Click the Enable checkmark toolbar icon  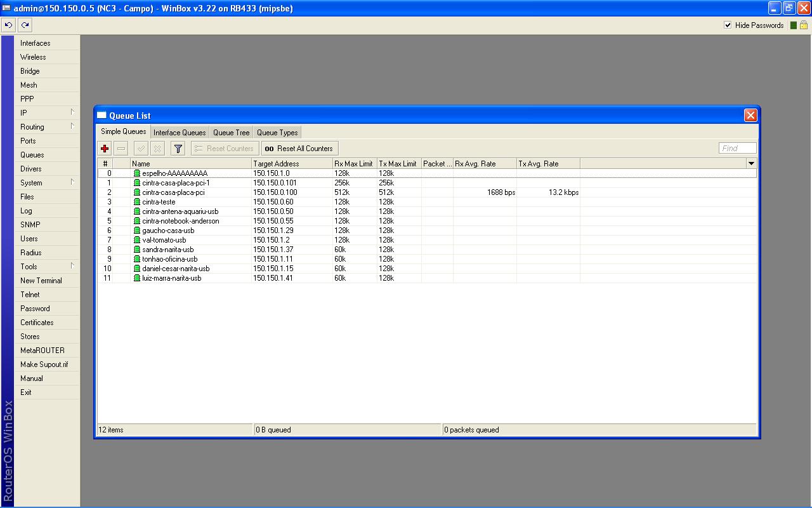coord(141,149)
